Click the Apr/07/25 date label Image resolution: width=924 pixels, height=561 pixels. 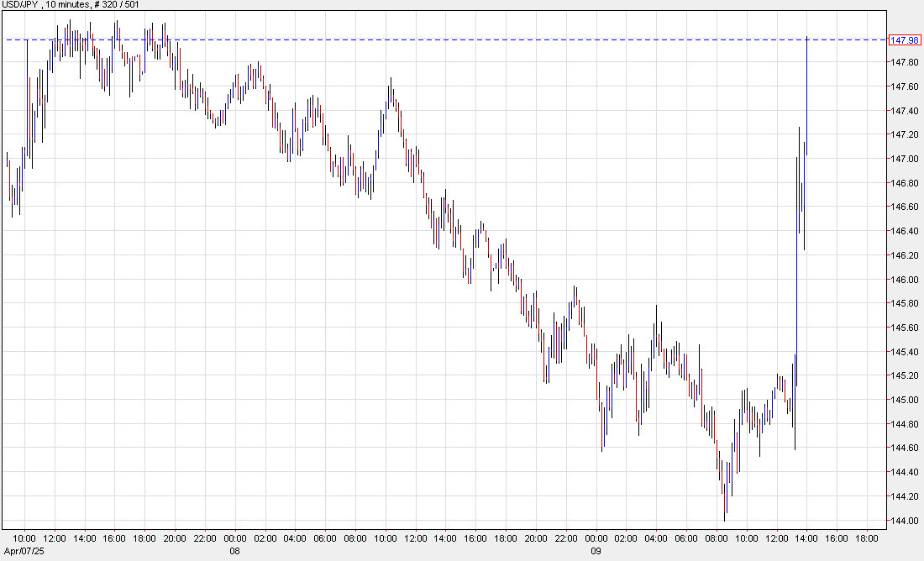coord(26,553)
